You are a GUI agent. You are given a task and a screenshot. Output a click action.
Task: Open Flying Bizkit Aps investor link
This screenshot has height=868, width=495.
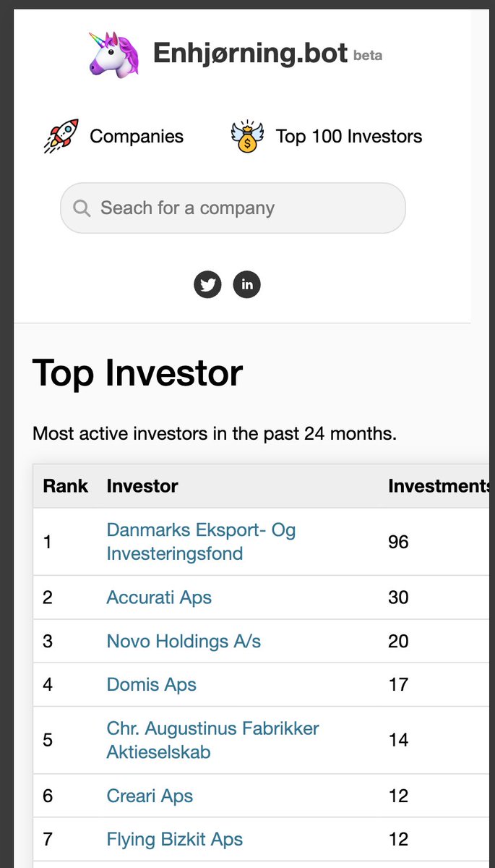[x=174, y=839]
